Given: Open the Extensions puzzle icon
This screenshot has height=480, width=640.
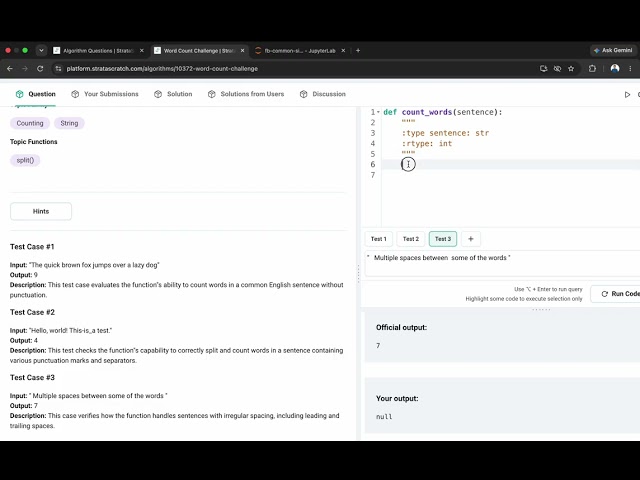Looking at the screenshot, I should click(592, 69).
